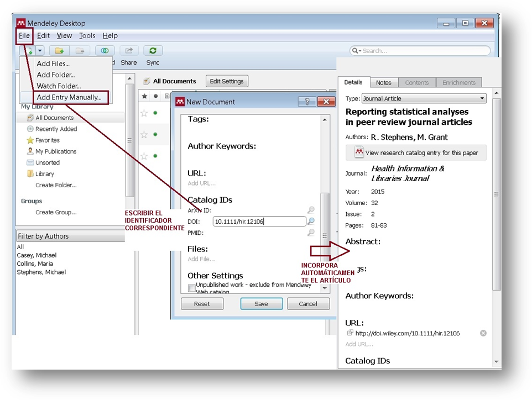The width and height of the screenshot is (532, 400).
Task: Click View research catalog entry button
Action: (416, 152)
